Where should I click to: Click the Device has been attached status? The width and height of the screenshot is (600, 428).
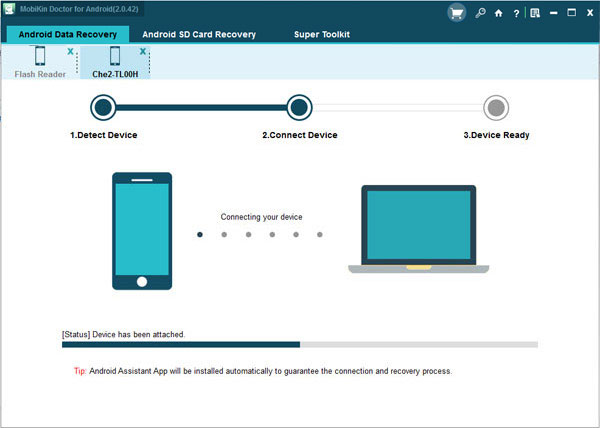pyautogui.click(x=123, y=334)
